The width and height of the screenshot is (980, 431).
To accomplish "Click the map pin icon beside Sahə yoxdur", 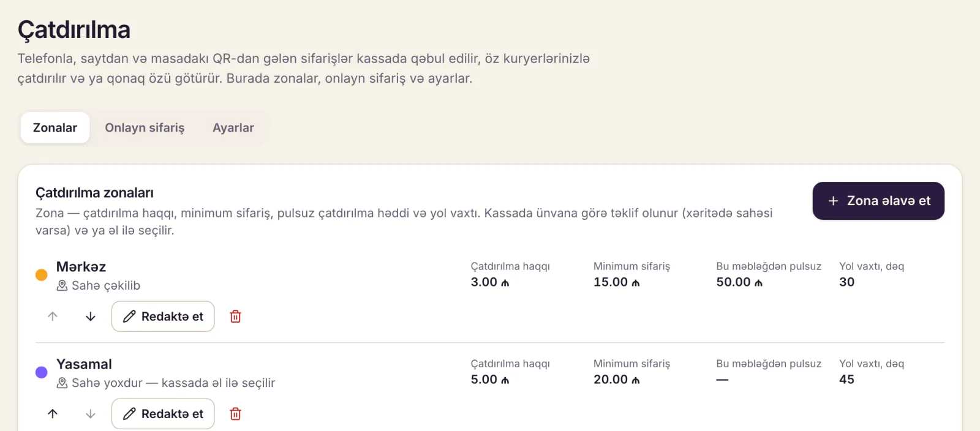I will pyautogui.click(x=62, y=383).
